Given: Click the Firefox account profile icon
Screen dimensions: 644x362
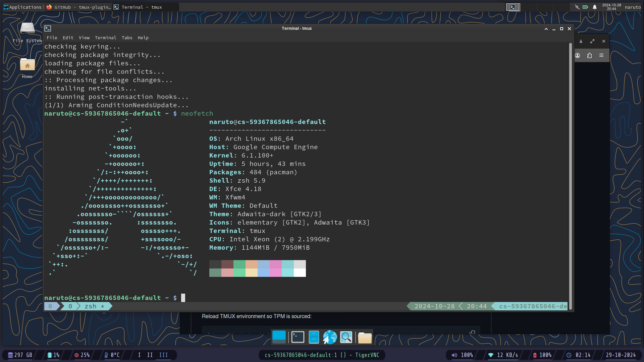Looking at the screenshot, I should [577, 56].
